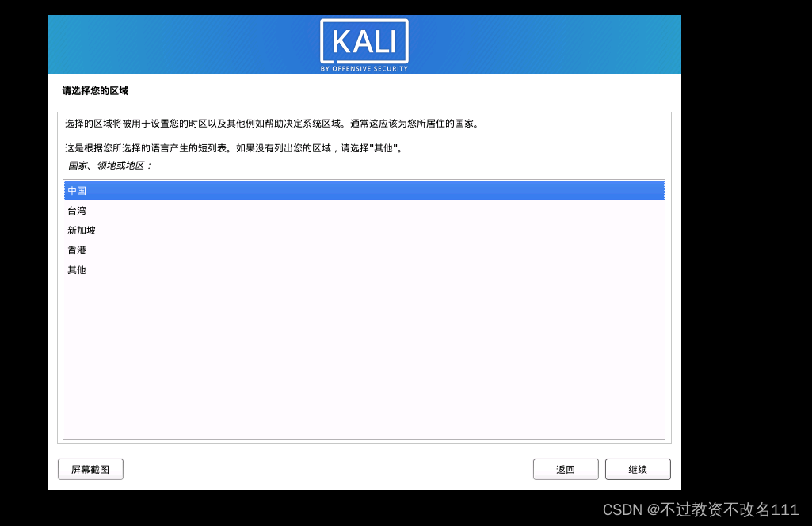Viewport: 812px width, 526px height.
Task: Click the BY OFFENSIVE SECURITY tagline
Action: [364, 68]
